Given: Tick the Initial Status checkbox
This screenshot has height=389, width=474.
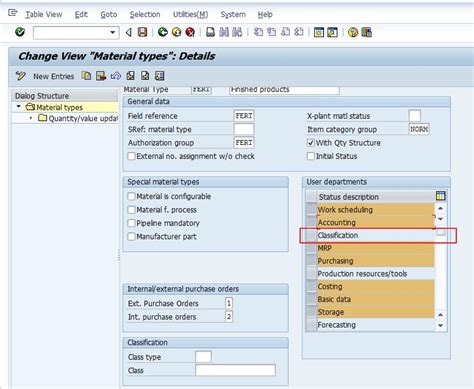Looking at the screenshot, I should point(310,156).
